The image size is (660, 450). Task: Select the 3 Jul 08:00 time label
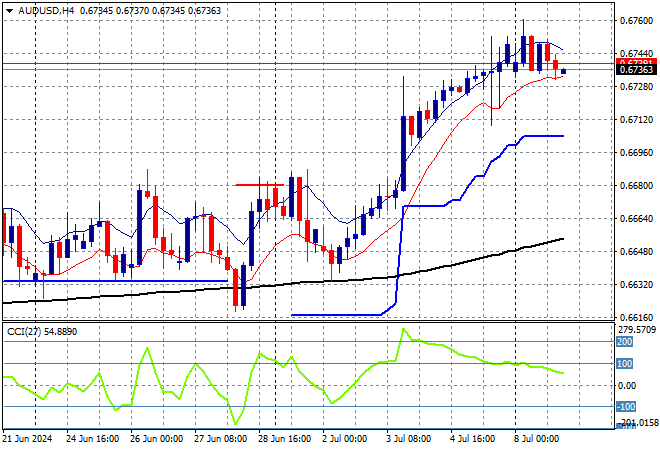[x=409, y=439]
